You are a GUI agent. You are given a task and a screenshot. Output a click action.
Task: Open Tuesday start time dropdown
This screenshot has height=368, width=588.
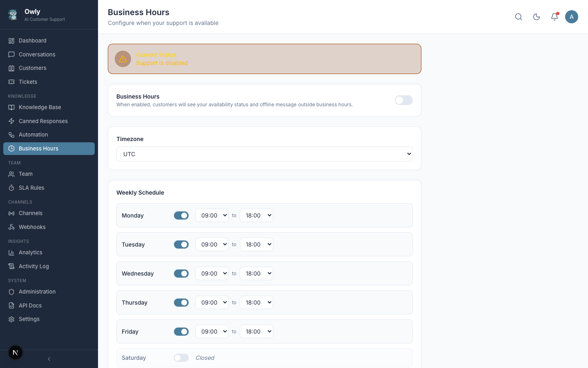[212, 245]
